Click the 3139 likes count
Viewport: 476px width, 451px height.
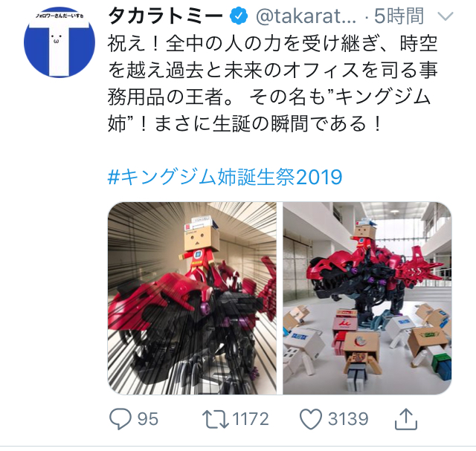(348, 419)
